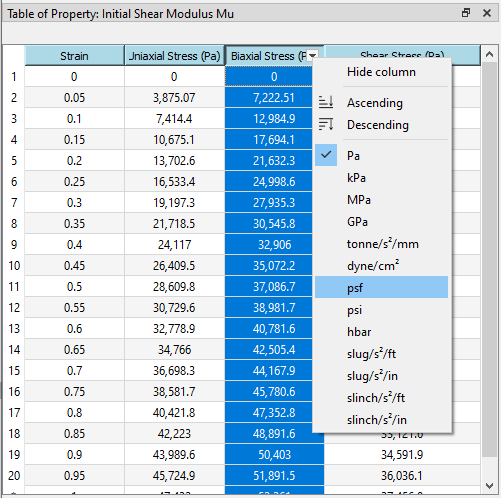Close the Table of Property panel
501x498 pixels.
pyautogui.click(x=487, y=13)
